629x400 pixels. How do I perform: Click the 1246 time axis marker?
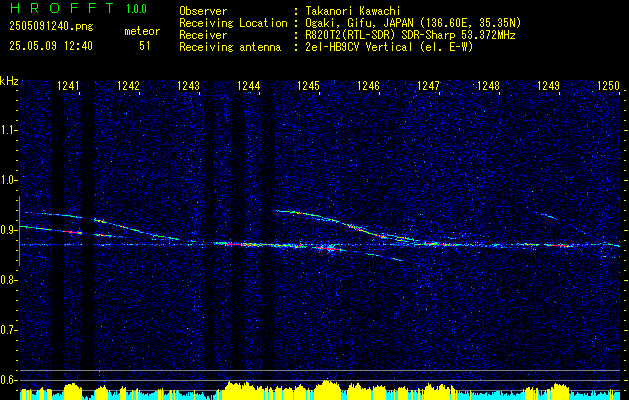(x=368, y=85)
